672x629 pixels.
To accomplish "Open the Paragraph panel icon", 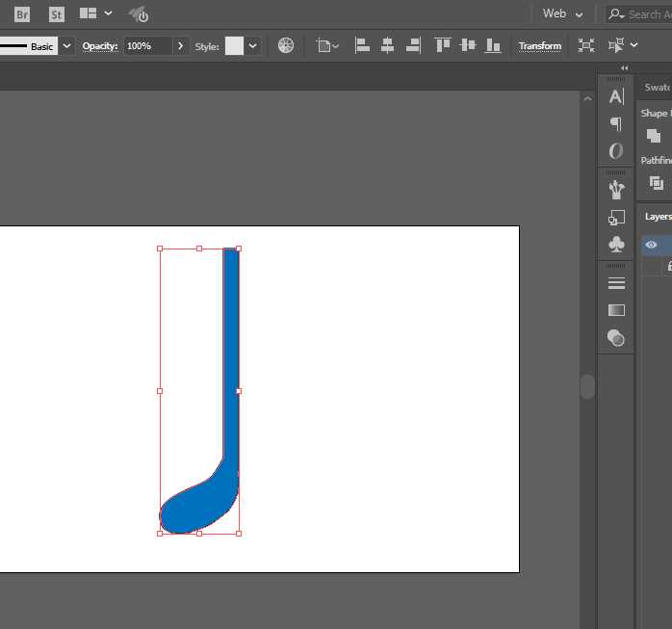I will click(x=616, y=123).
